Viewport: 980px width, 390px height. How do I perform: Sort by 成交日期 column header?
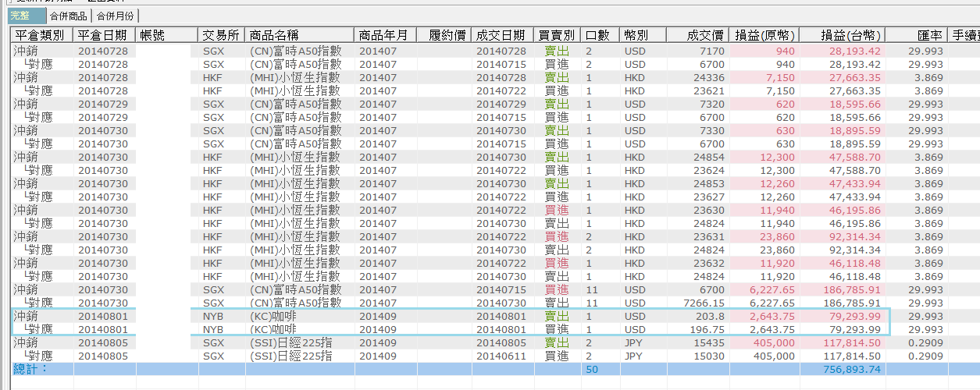click(503, 35)
